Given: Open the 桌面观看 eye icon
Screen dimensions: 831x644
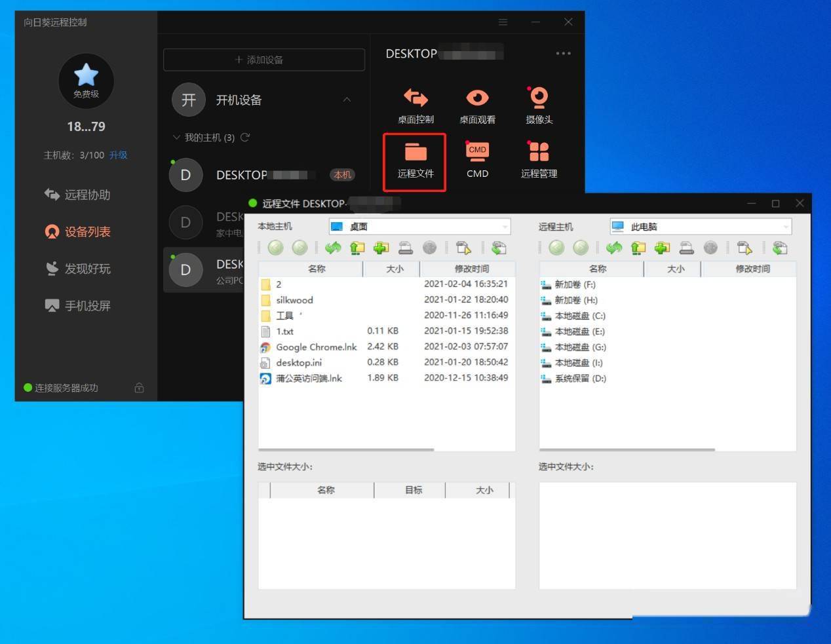Looking at the screenshot, I should click(477, 106).
